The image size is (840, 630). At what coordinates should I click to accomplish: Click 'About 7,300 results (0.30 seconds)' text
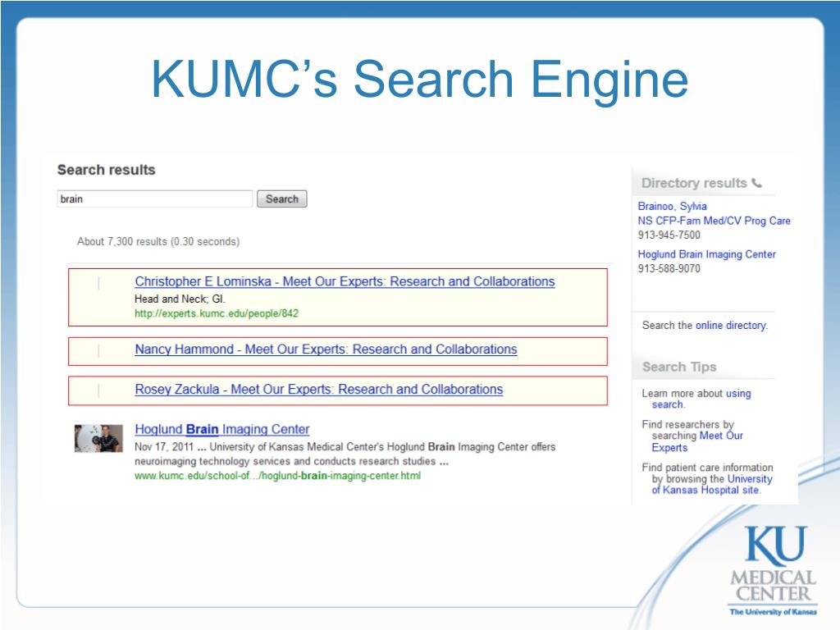[x=158, y=242]
